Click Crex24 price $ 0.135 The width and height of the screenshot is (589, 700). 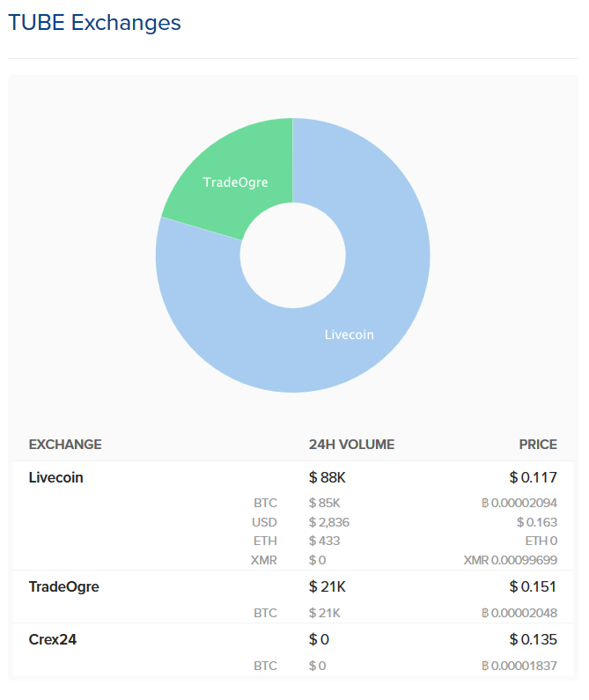534,639
